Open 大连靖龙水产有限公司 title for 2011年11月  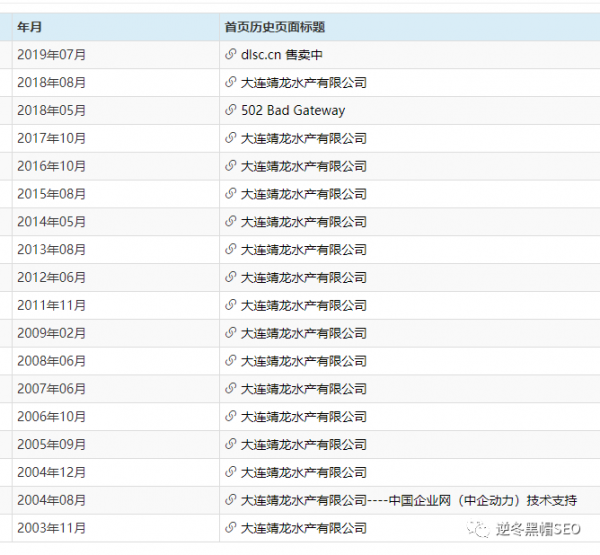(x=304, y=305)
